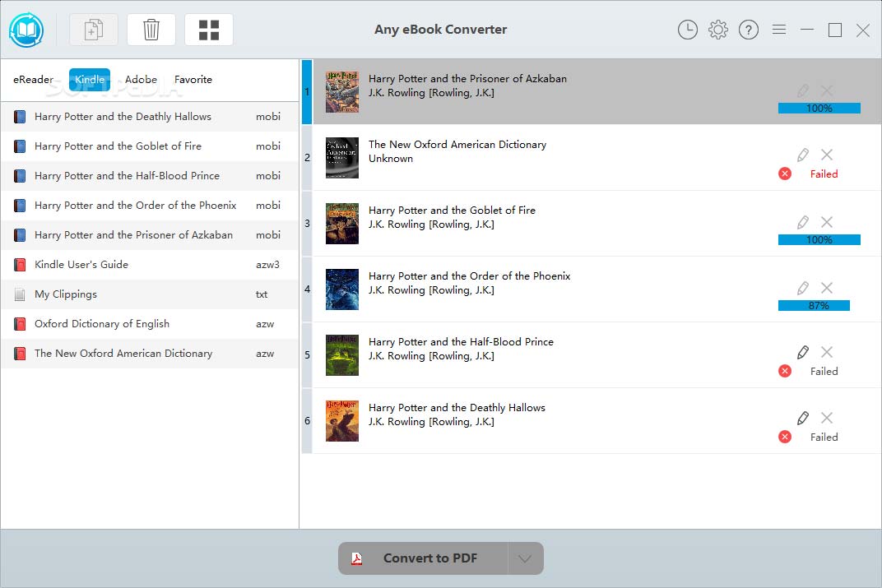Click Failed label for Half-Blood Prince

pos(824,371)
